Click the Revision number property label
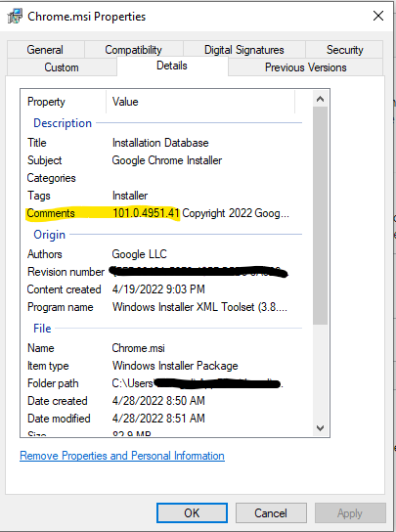 [x=66, y=272]
